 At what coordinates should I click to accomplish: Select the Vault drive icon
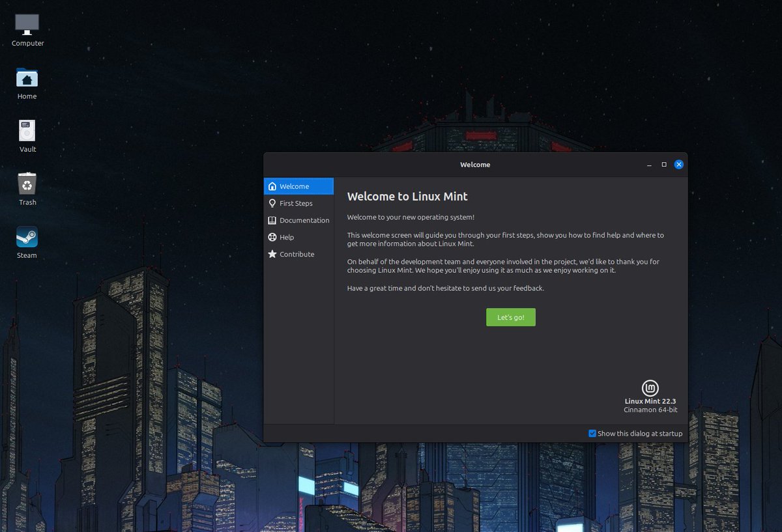click(27, 131)
